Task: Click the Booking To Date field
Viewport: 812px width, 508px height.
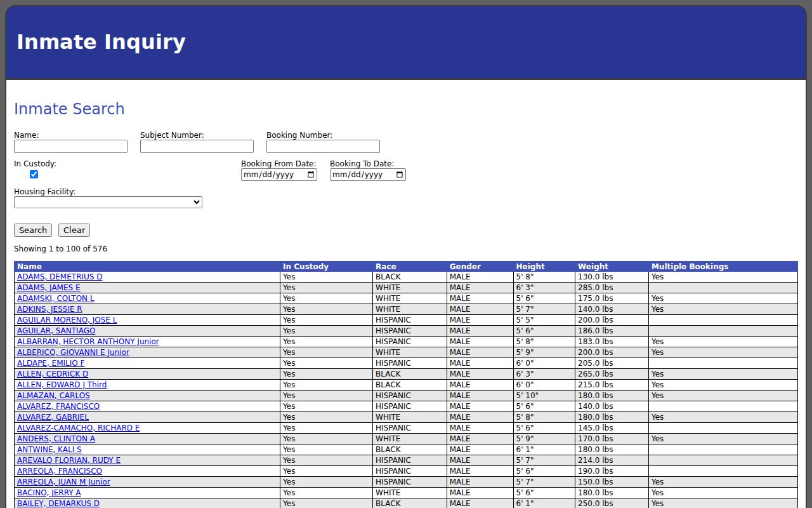Action: [368, 175]
